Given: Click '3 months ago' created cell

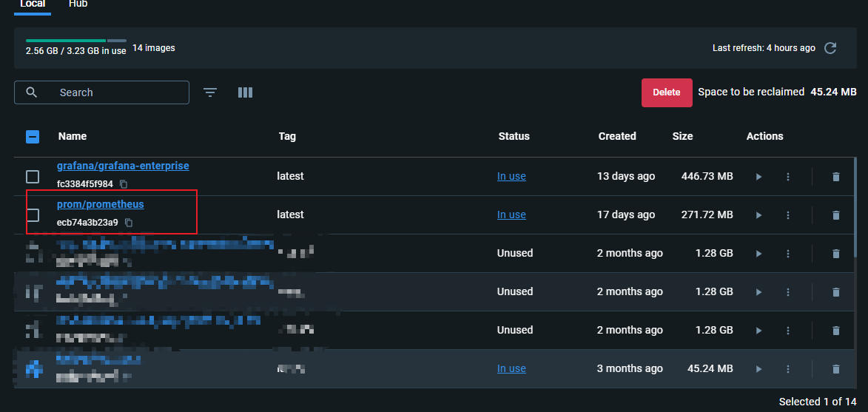Looking at the screenshot, I should pos(630,369).
